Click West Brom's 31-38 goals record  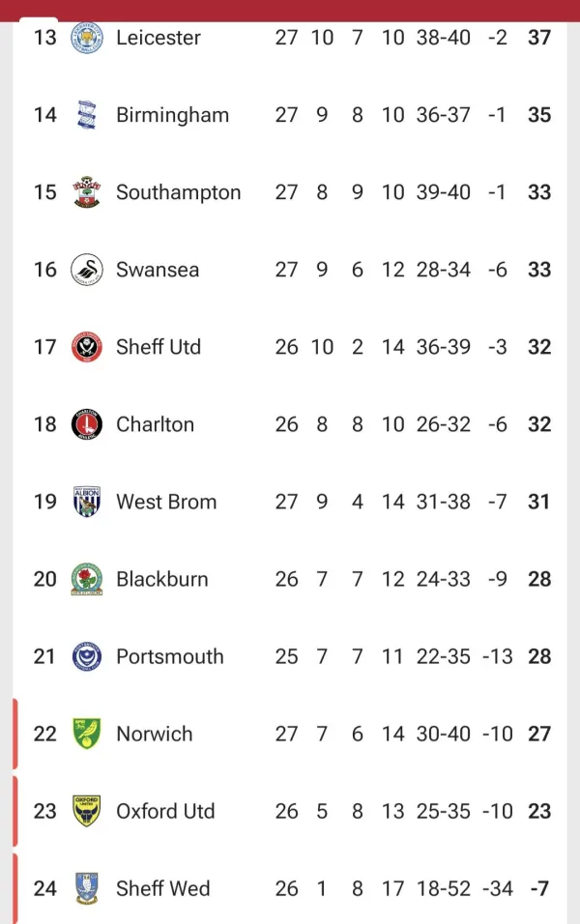click(444, 502)
